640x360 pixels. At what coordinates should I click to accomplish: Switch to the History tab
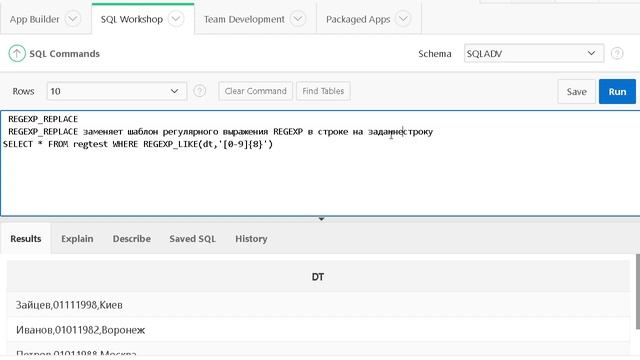[251, 239]
